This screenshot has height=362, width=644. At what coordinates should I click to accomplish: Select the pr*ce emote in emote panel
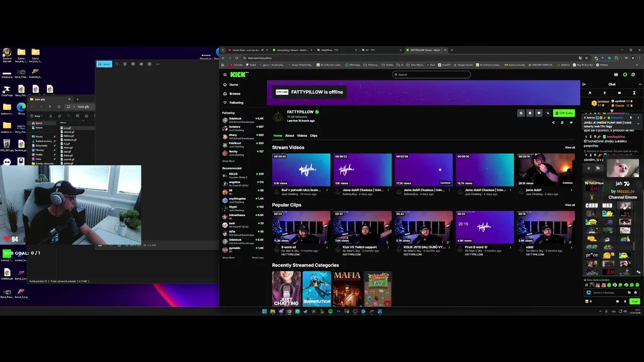pyautogui.click(x=592, y=255)
